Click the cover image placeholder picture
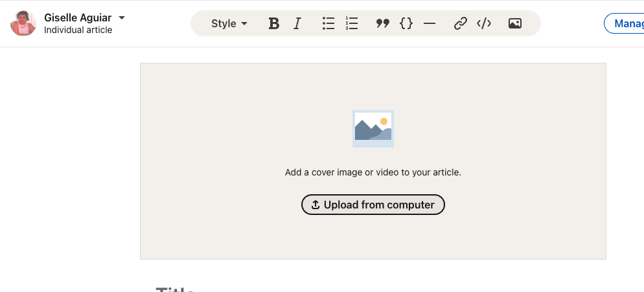This screenshot has width=644, height=292. click(x=373, y=128)
